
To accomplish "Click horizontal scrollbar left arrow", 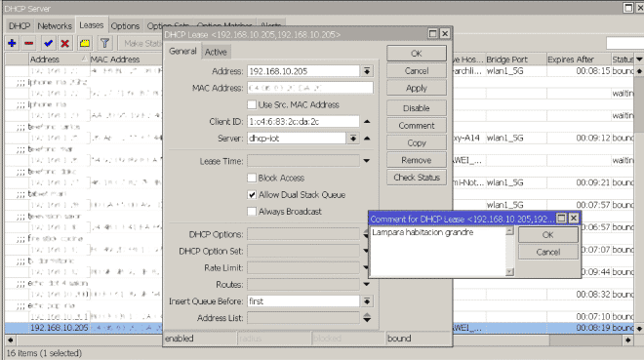I will click(11, 340).
